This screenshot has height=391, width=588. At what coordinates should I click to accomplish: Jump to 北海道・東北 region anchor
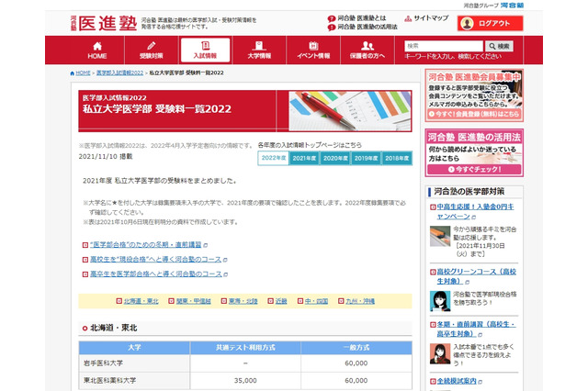click(x=141, y=301)
